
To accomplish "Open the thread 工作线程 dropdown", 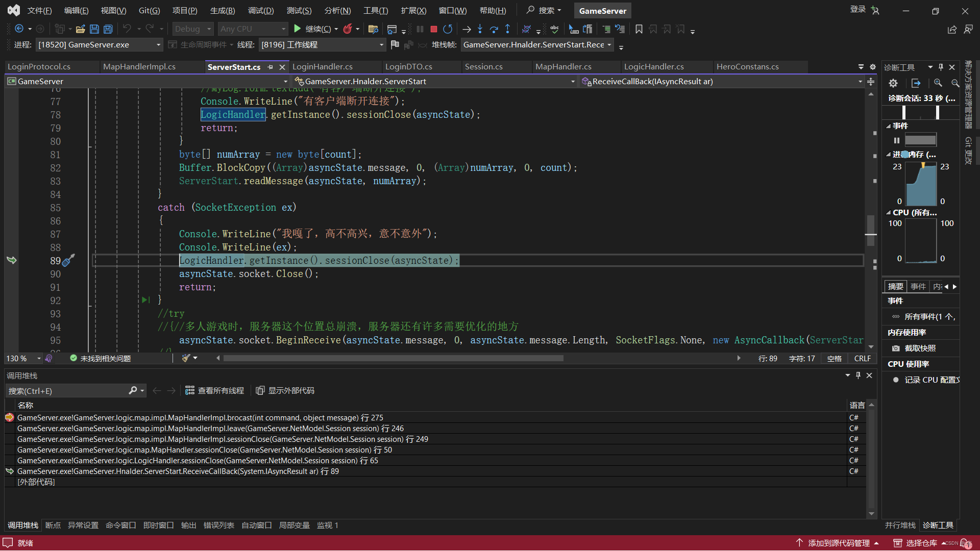I will (381, 45).
